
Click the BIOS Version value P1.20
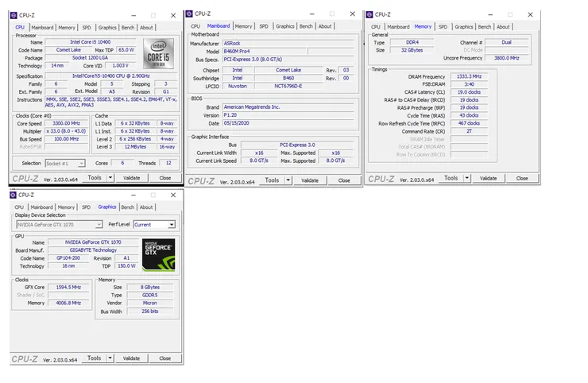coord(288,115)
